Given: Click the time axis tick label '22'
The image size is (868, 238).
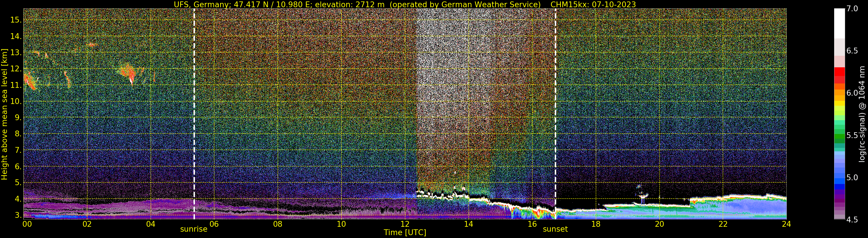Looking at the screenshot, I should coord(723,224).
